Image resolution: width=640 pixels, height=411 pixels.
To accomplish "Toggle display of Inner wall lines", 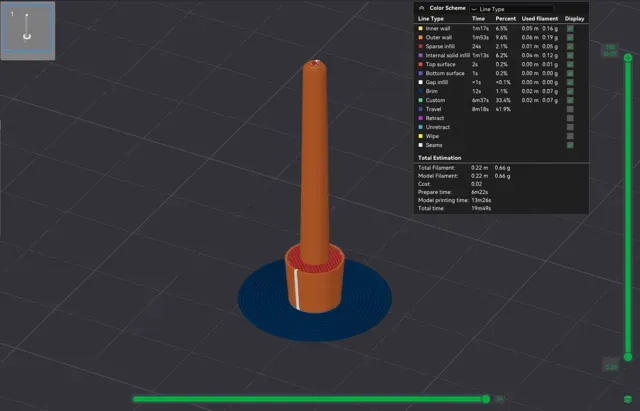I will coord(570,29).
